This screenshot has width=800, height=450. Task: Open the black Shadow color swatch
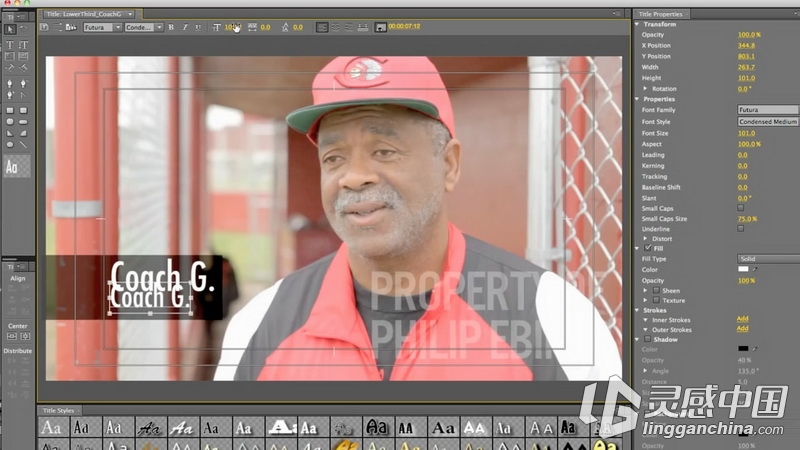(x=743, y=348)
